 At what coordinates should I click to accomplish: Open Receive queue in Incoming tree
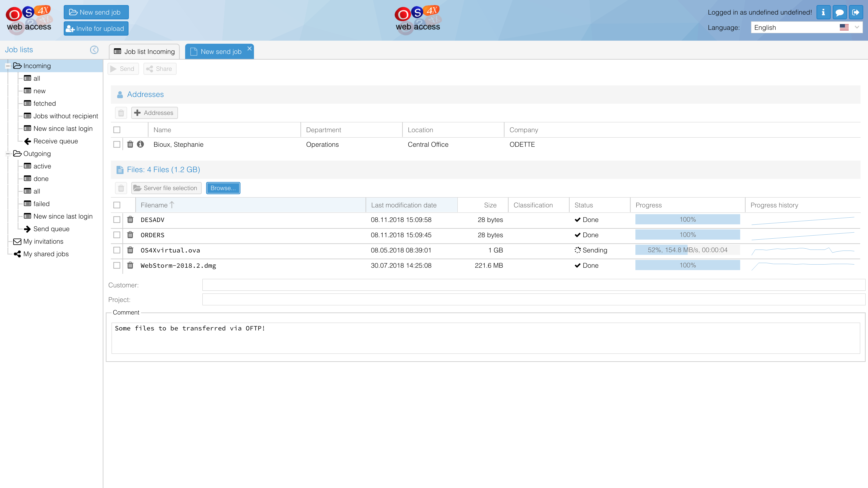point(56,141)
